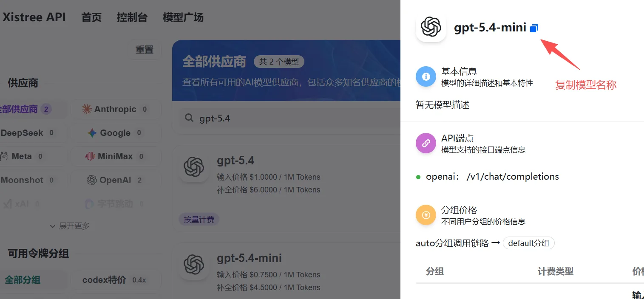Viewport: 644px width, 299px height.
Task: Click the default分组 tag
Action: click(x=529, y=243)
